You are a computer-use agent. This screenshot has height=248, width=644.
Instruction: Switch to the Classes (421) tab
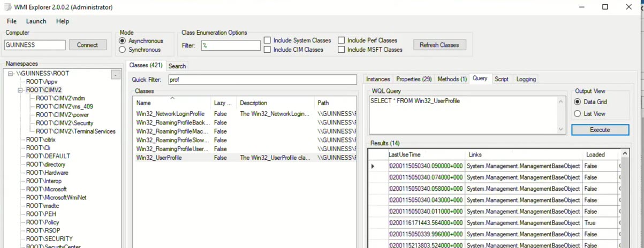(x=146, y=65)
